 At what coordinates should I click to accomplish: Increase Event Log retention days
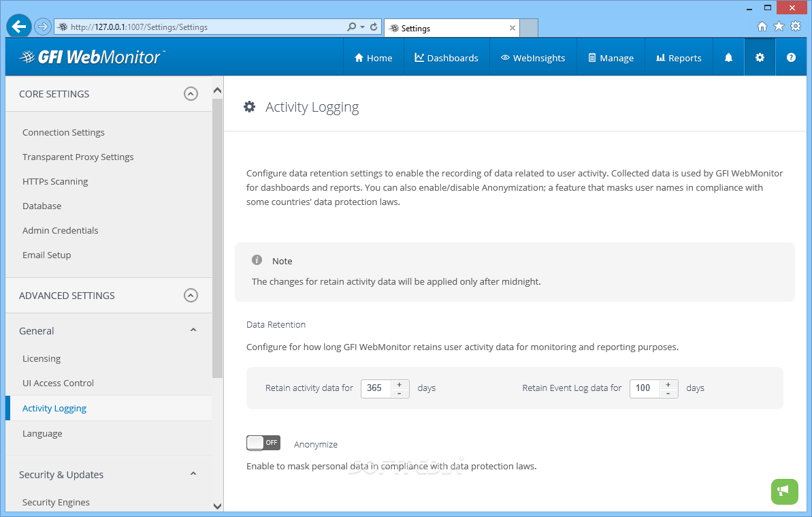click(x=668, y=384)
